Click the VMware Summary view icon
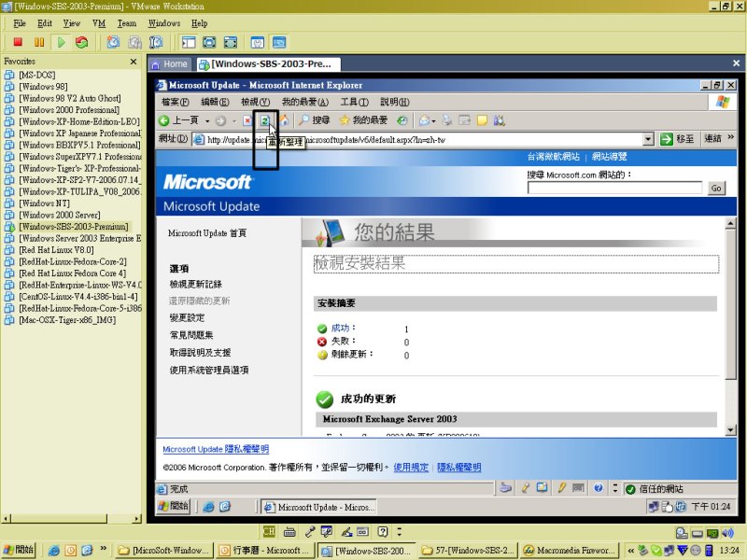 click(258, 42)
